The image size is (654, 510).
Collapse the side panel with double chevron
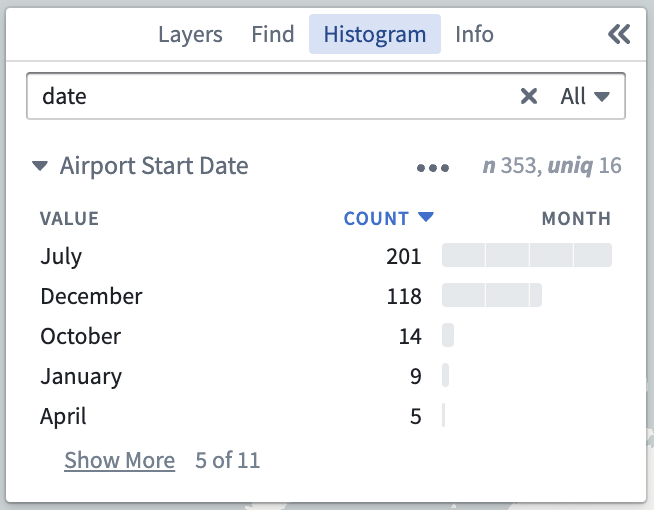(619, 34)
